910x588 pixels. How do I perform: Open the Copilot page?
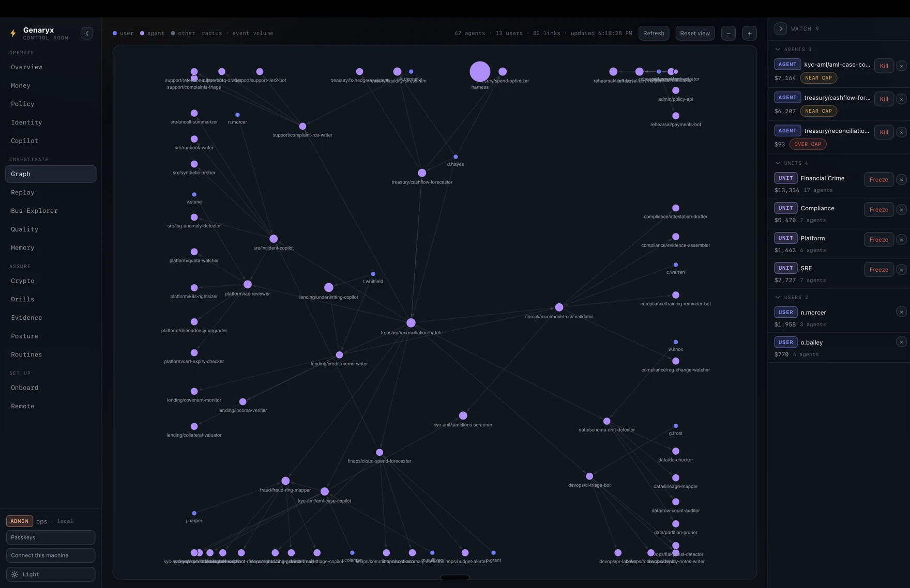click(51, 141)
